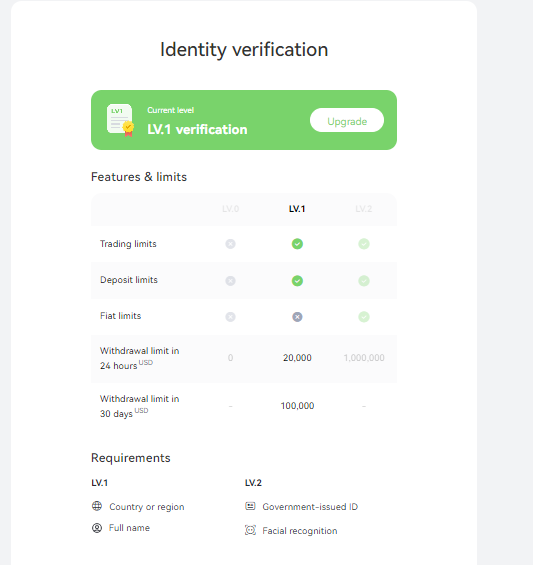
Task: Click LV.1 gray cross for Fiat limits
Action: (297, 317)
